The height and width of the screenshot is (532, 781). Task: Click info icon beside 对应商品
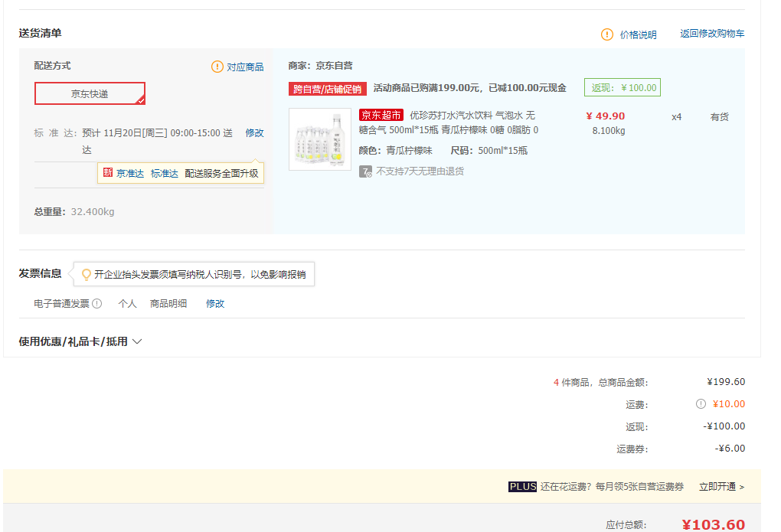[217, 67]
